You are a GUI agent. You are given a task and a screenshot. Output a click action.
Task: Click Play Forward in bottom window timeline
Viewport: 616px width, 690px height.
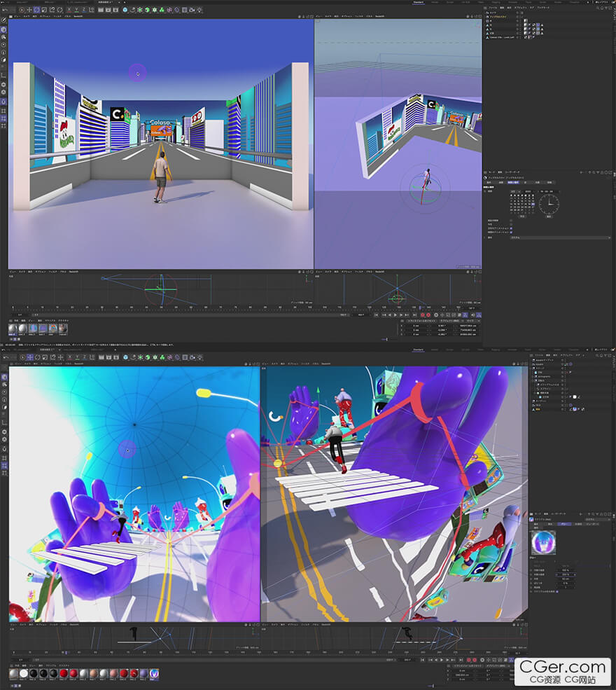442,660
